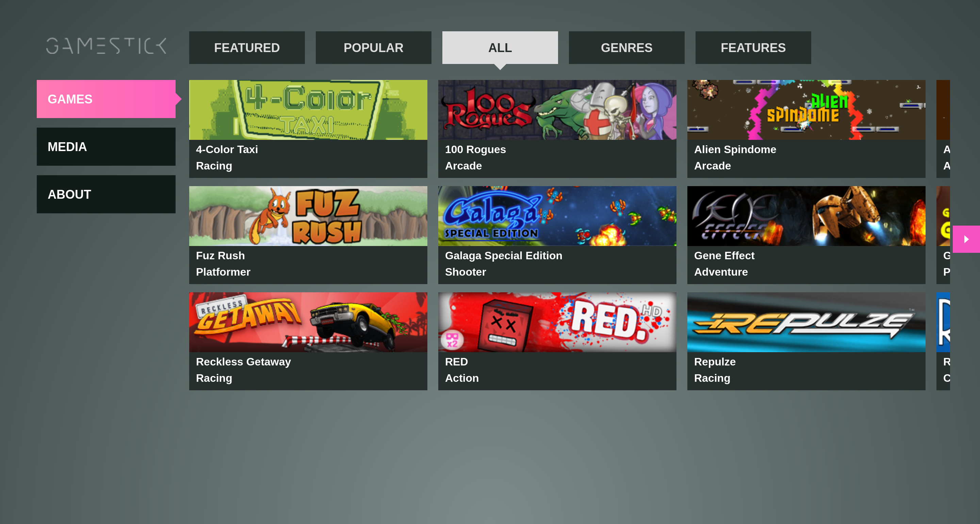980x524 pixels.
Task: Switch to the Popular tab
Action: (x=373, y=48)
